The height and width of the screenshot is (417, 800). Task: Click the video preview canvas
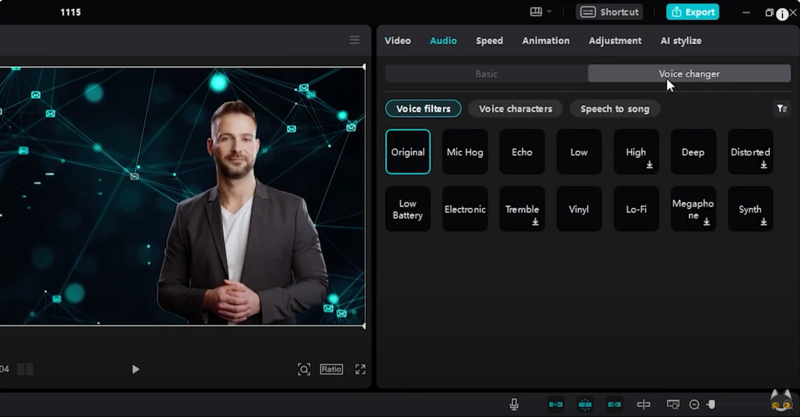click(182, 196)
